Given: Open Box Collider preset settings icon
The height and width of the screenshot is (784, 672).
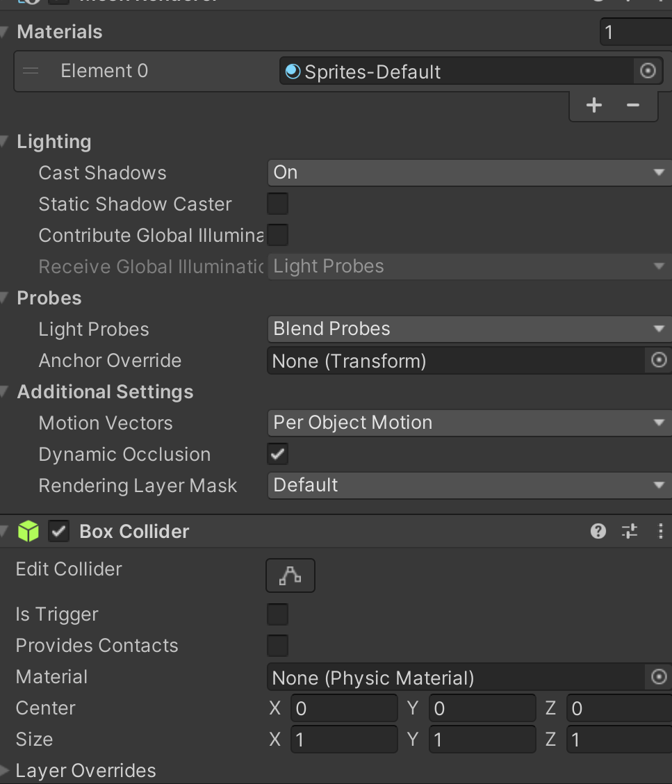Looking at the screenshot, I should point(630,532).
